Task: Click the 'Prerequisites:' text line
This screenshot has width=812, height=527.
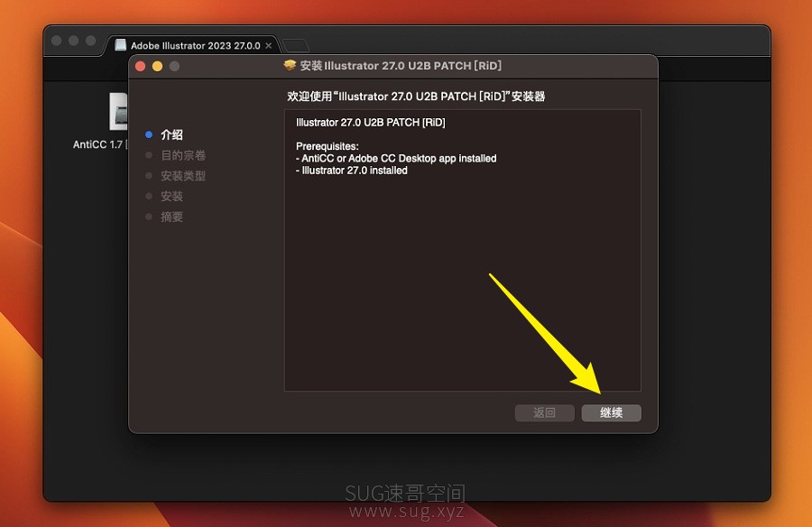Action: point(328,146)
